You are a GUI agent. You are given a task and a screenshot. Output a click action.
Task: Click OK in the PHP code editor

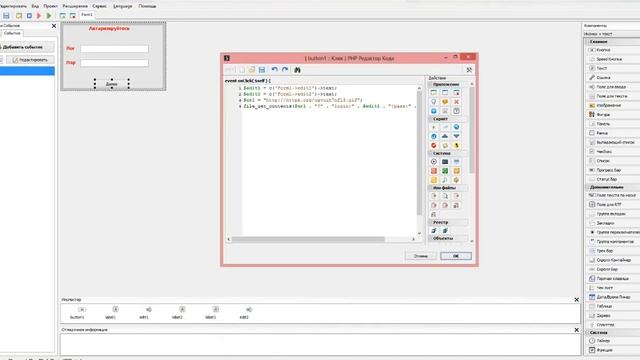coord(456,256)
